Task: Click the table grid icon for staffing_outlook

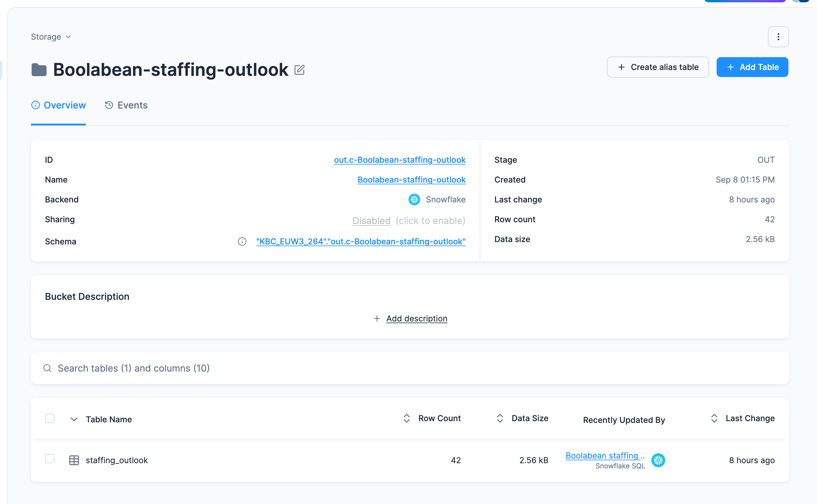Action: (74, 460)
